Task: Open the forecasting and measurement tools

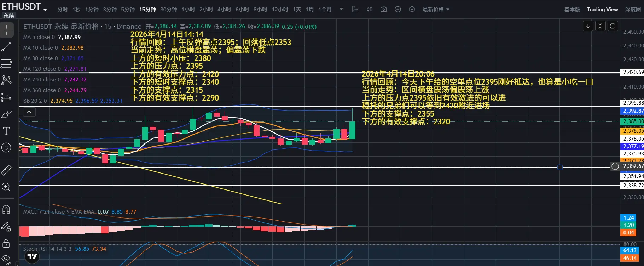Action: pyautogui.click(x=6, y=97)
